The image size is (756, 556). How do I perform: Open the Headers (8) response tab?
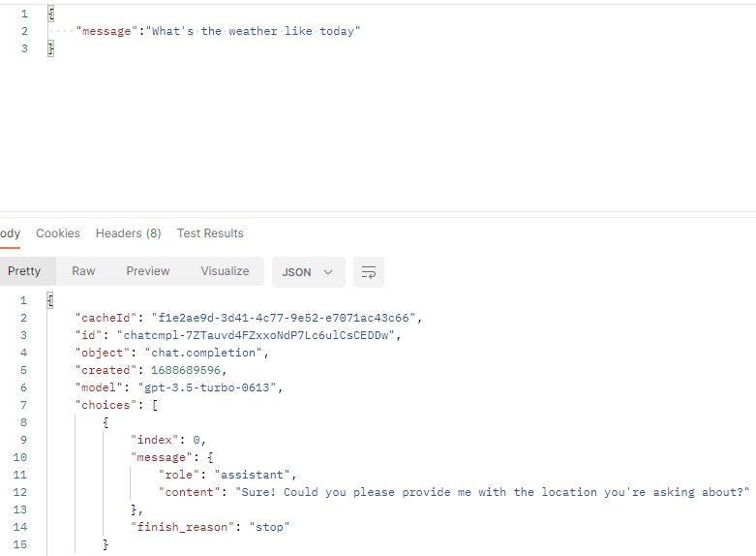click(128, 233)
